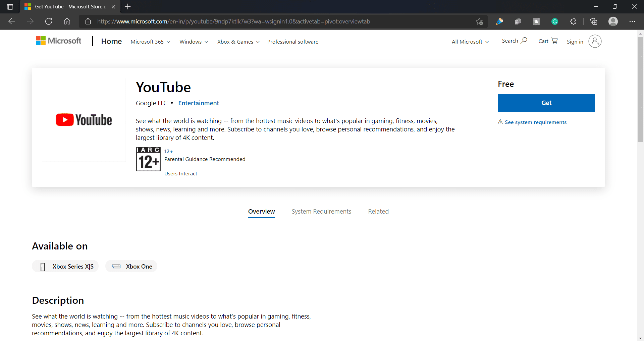Viewport: 644px width, 341px height.
Task: Click the 12+ rating link
Action: [168, 152]
